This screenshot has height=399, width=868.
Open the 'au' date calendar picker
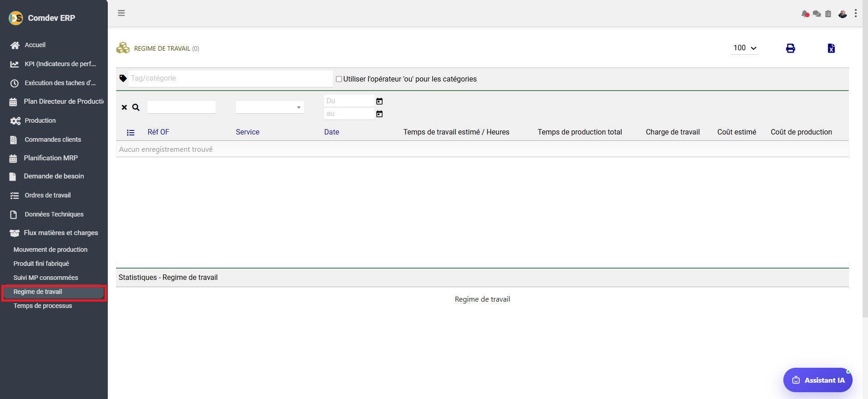click(379, 114)
